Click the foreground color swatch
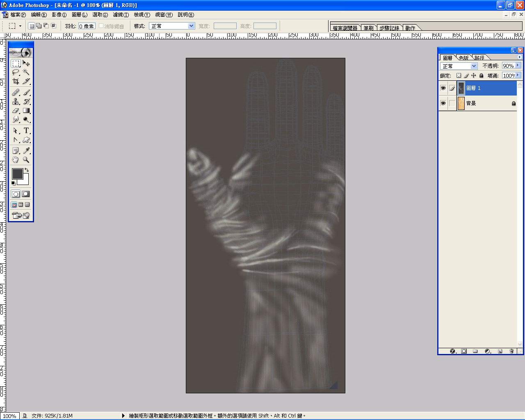The width and height of the screenshot is (525, 420). tap(17, 174)
